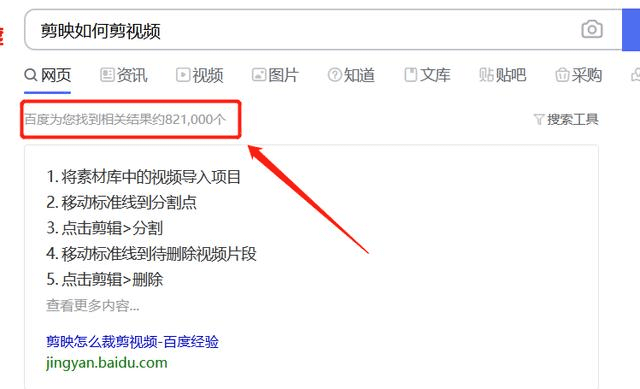640x389 pixels.
Task: Open the 资讯 tab
Action: pyautogui.click(x=124, y=75)
